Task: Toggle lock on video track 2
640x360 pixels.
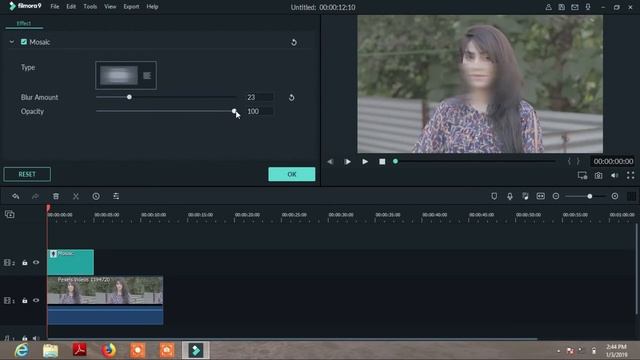Action: pyautogui.click(x=24, y=262)
